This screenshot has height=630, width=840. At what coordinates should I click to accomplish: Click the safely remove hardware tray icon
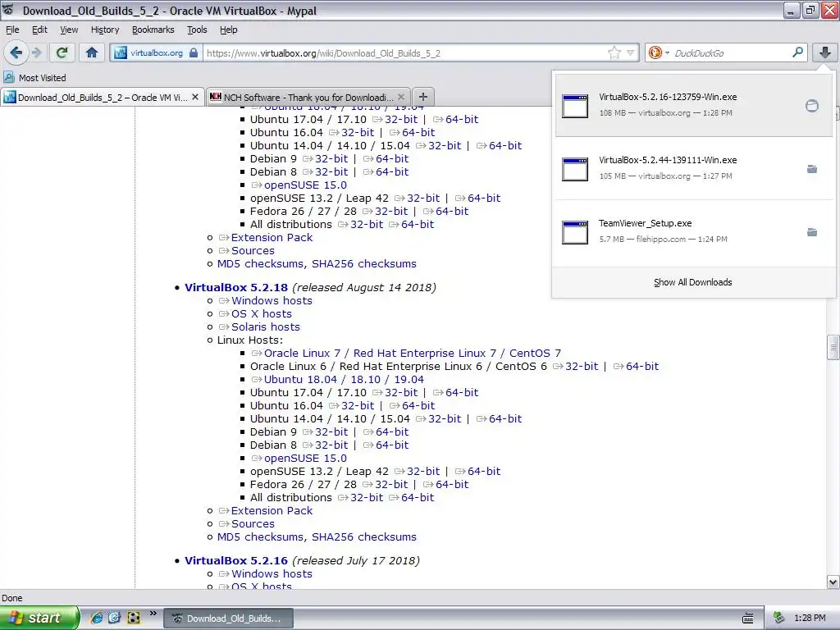[779, 618]
